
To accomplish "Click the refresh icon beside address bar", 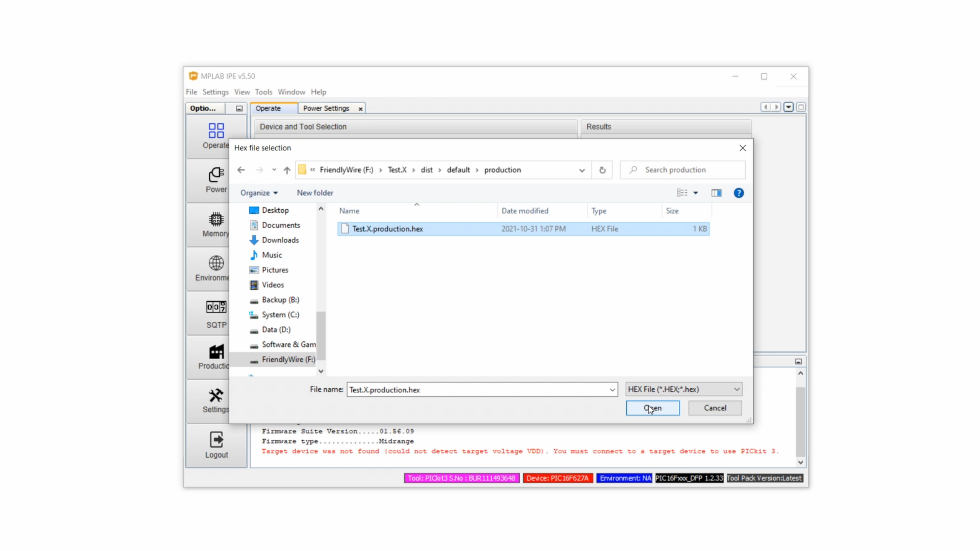I will point(602,170).
